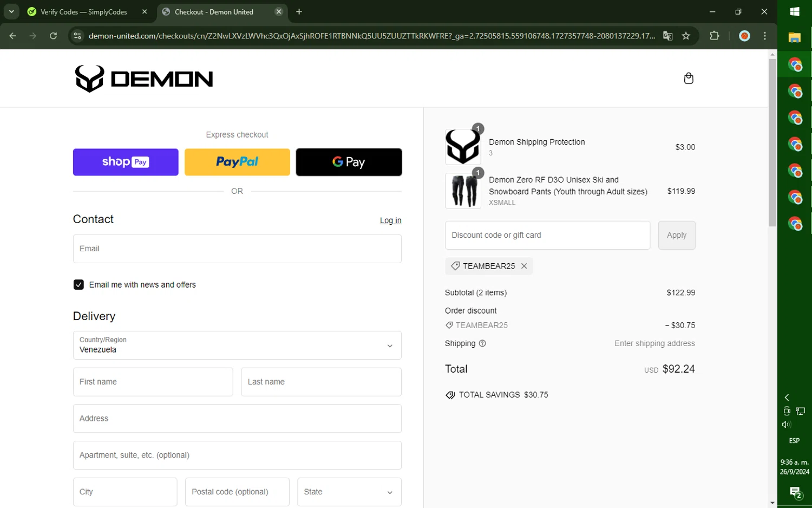Click Demon Shipping Protection product thumbnail
812x508 pixels.
pyautogui.click(x=463, y=147)
